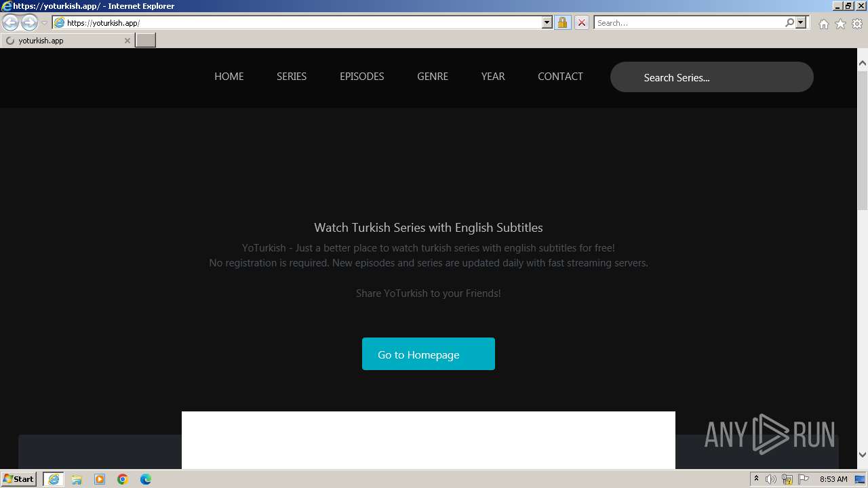The height and width of the screenshot is (488, 868).
Task: Click the browser Forward arrow button
Action: (x=29, y=23)
